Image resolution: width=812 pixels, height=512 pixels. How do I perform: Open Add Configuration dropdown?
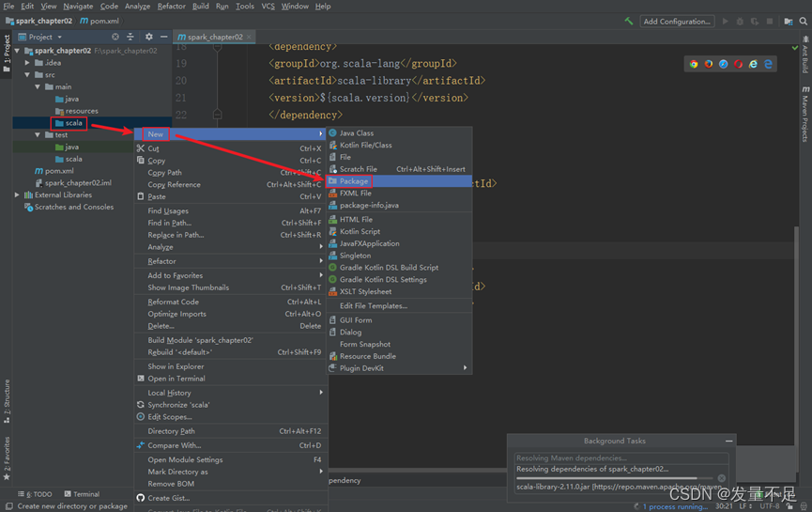tap(678, 22)
